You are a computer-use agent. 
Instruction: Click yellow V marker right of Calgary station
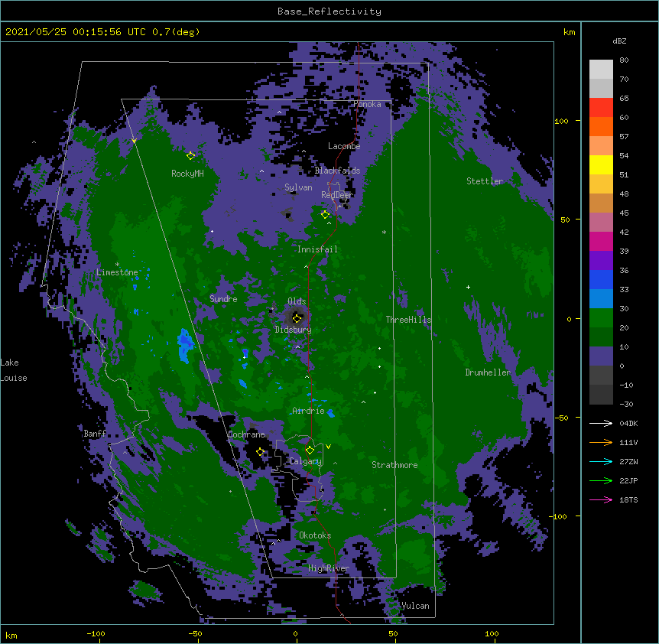click(328, 447)
